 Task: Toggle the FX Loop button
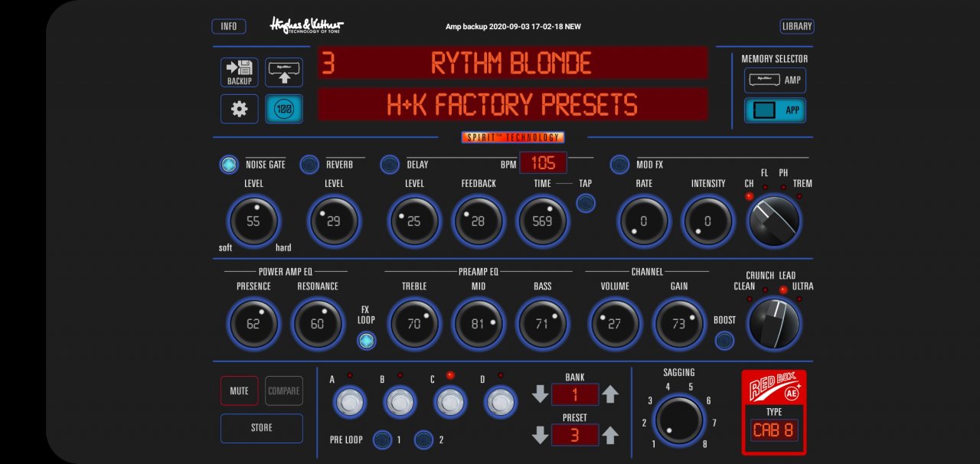point(367,341)
